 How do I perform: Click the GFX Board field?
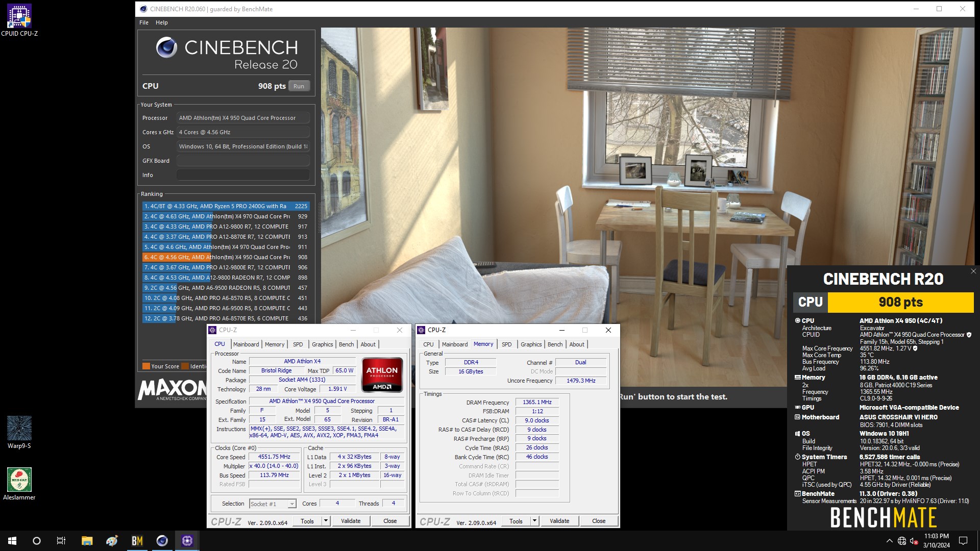pyautogui.click(x=243, y=161)
